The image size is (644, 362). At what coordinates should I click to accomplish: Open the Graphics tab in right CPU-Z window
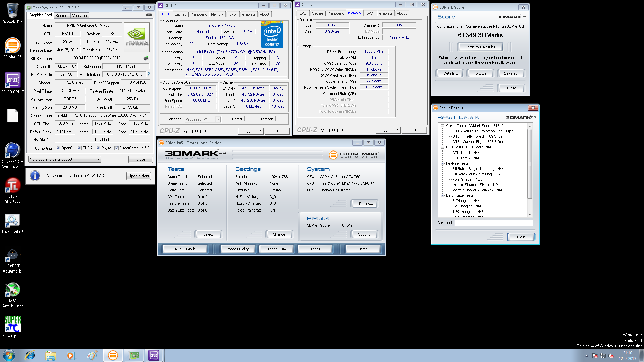pos(386,13)
